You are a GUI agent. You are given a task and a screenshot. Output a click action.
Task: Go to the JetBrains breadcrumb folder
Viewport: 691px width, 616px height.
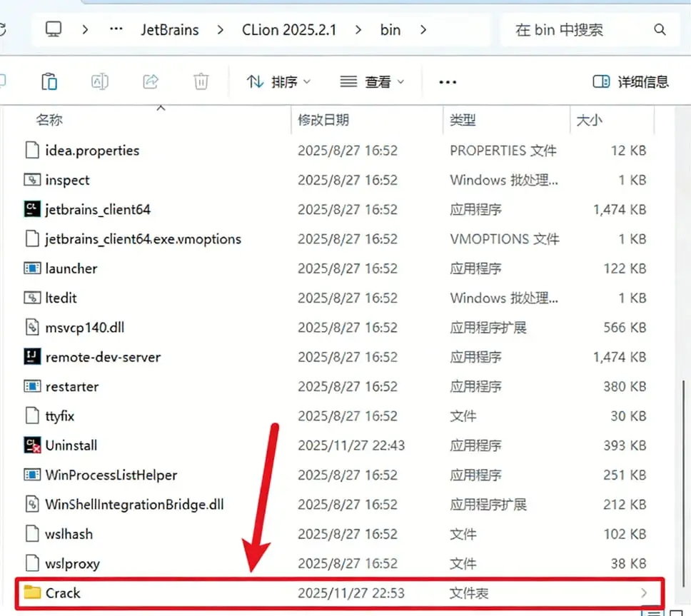pos(170,30)
